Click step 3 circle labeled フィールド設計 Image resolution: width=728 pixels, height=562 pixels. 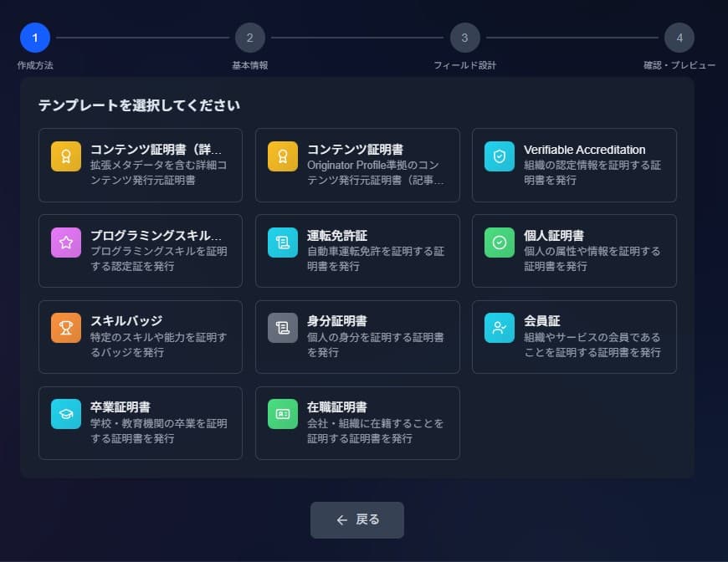tap(465, 37)
